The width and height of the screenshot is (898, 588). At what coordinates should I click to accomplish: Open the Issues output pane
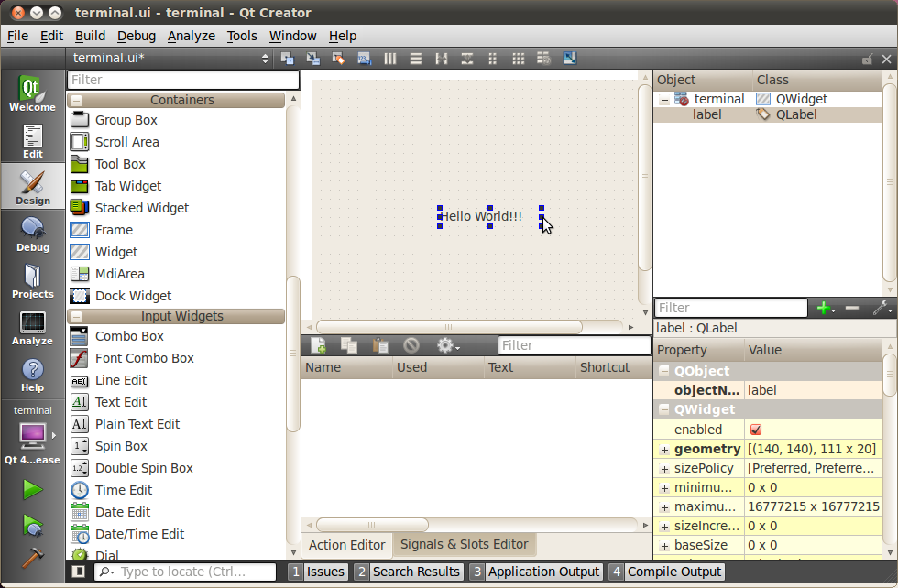pyautogui.click(x=318, y=572)
